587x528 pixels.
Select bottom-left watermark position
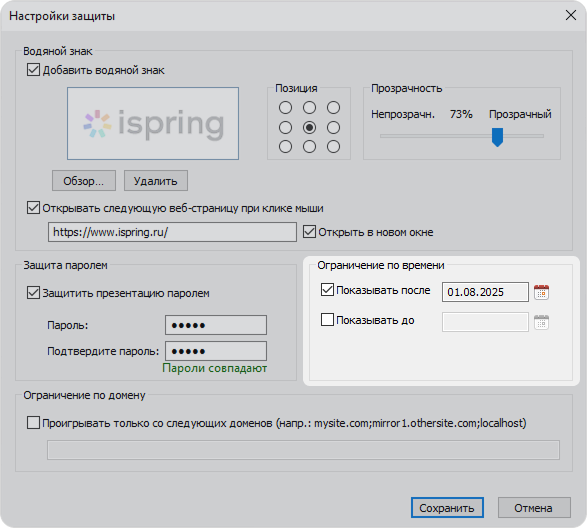tap(285, 146)
